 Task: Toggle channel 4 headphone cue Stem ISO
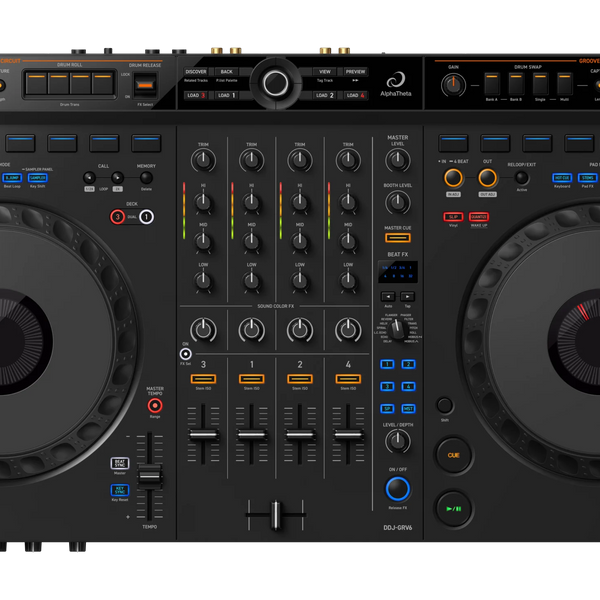click(348, 379)
